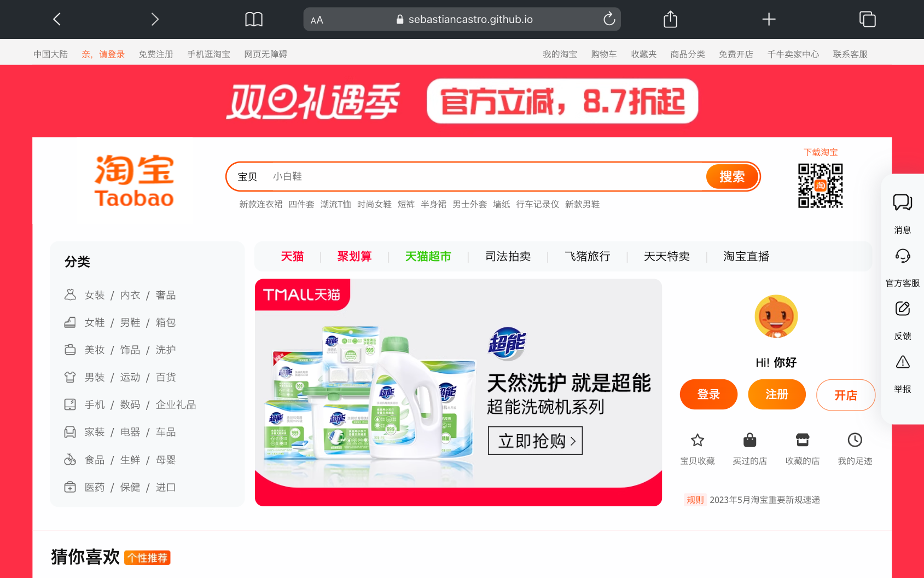Open the 官方客服 headset icon
The width and height of the screenshot is (924, 578).
coord(902,256)
